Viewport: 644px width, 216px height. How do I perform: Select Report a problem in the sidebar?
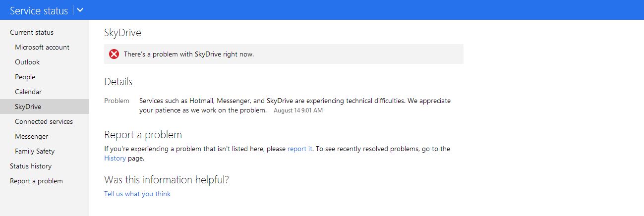point(36,181)
